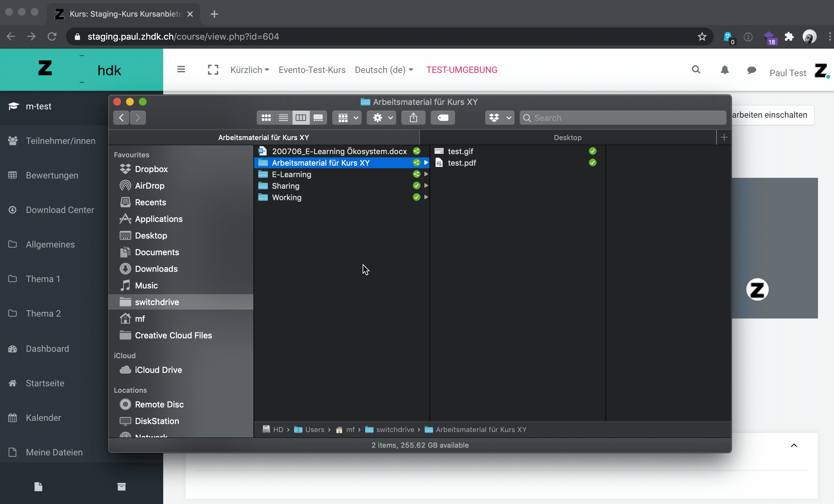The height and width of the screenshot is (504, 834).
Task: Switch Finder to gallery view
Action: pos(318,118)
